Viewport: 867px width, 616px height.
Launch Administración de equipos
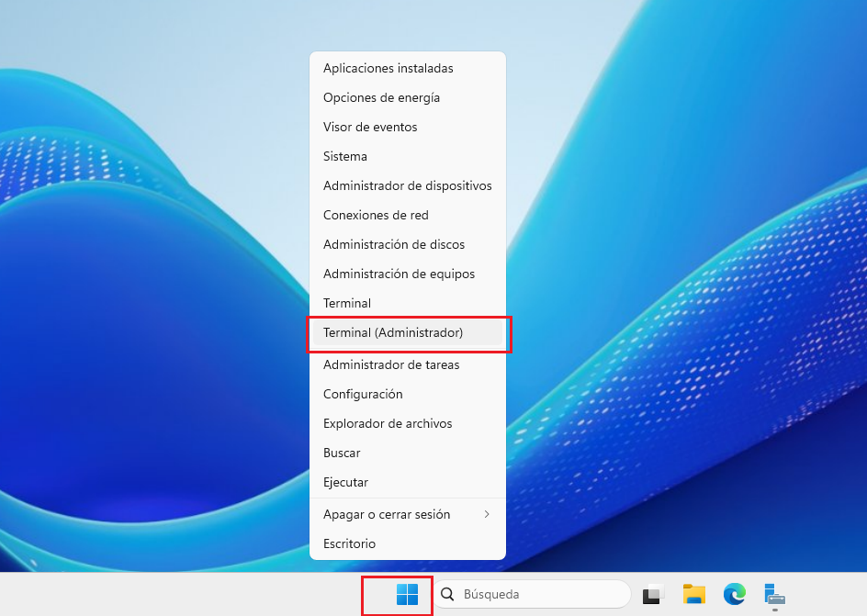tap(408, 274)
